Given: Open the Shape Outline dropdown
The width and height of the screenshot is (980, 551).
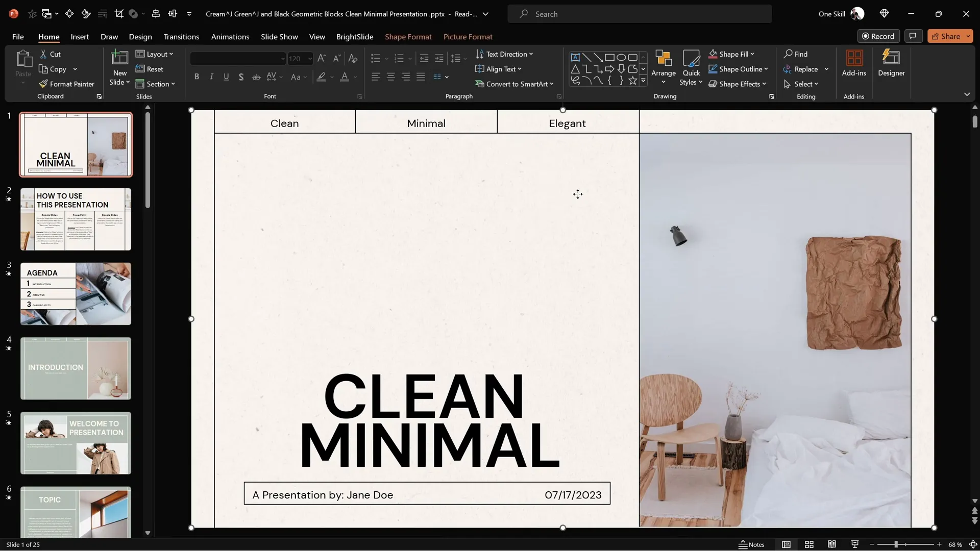Looking at the screenshot, I should point(739,69).
